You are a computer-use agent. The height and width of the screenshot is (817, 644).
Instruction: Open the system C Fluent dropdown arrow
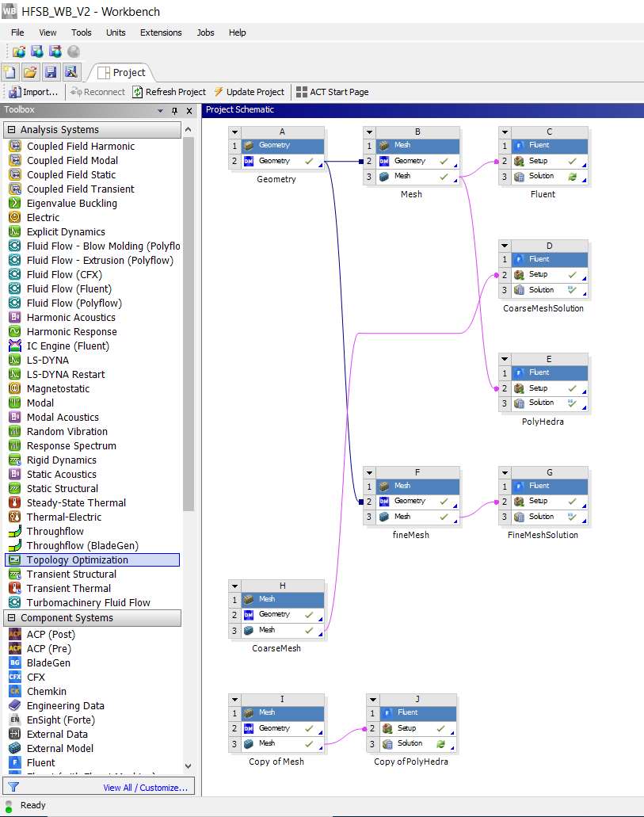tap(505, 132)
